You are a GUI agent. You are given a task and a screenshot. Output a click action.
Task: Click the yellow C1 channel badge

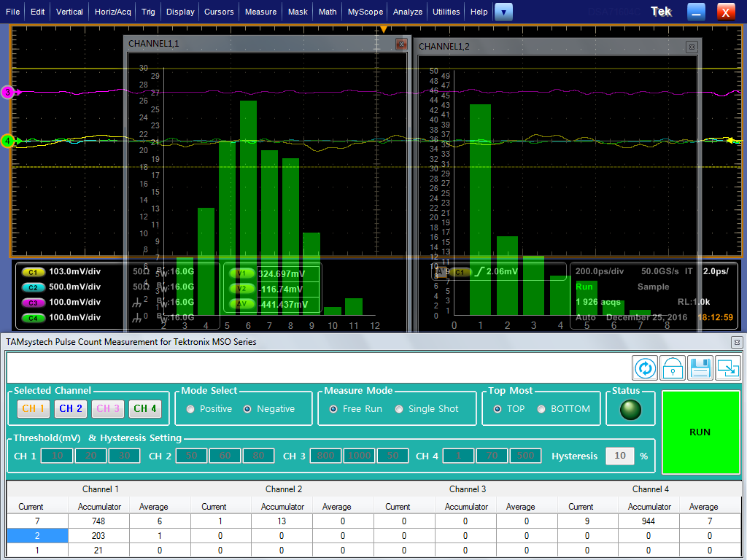[x=33, y=272]
